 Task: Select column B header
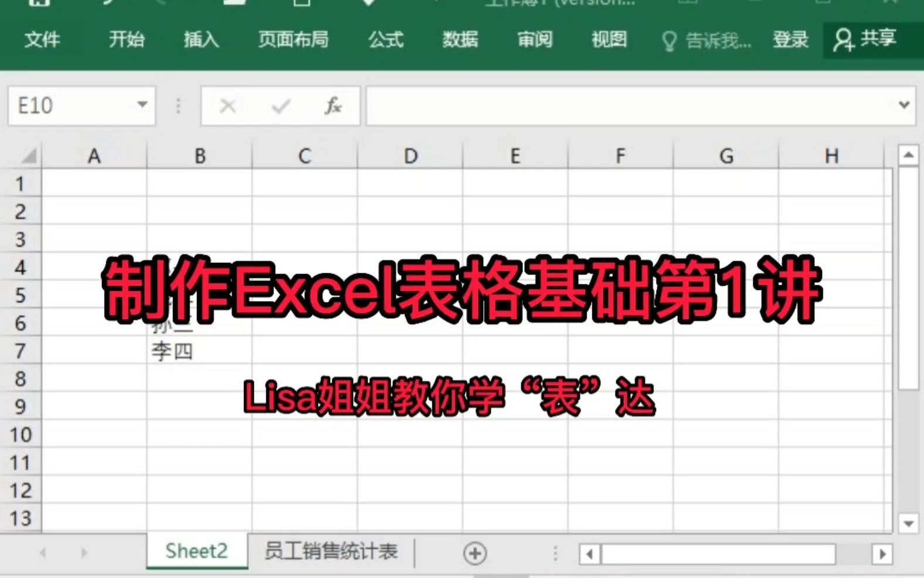(199, 156)
